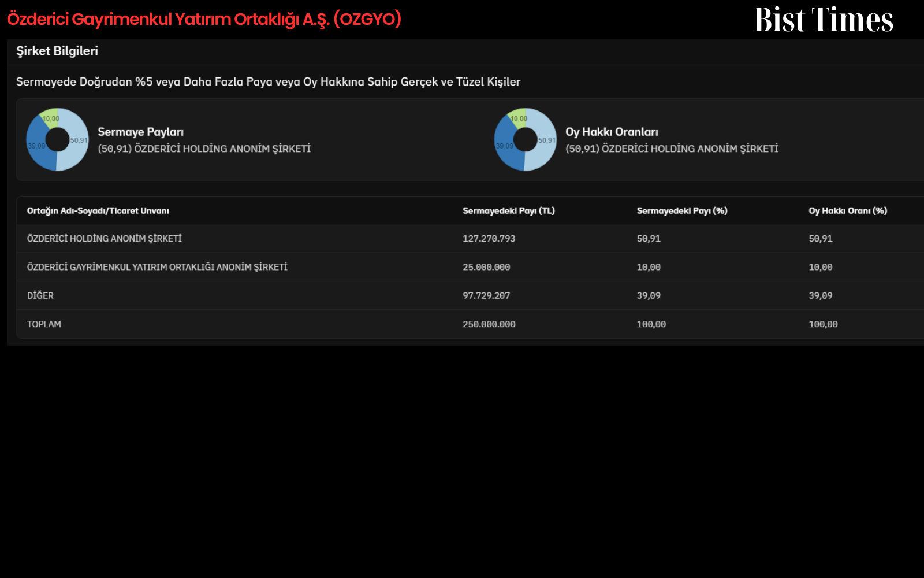This screenshot has width=924, height=578.
Task: Click the Ortağın Adı-Soyadı/Ticaret Unvanı column header
Action: click(x=98, y=211)
